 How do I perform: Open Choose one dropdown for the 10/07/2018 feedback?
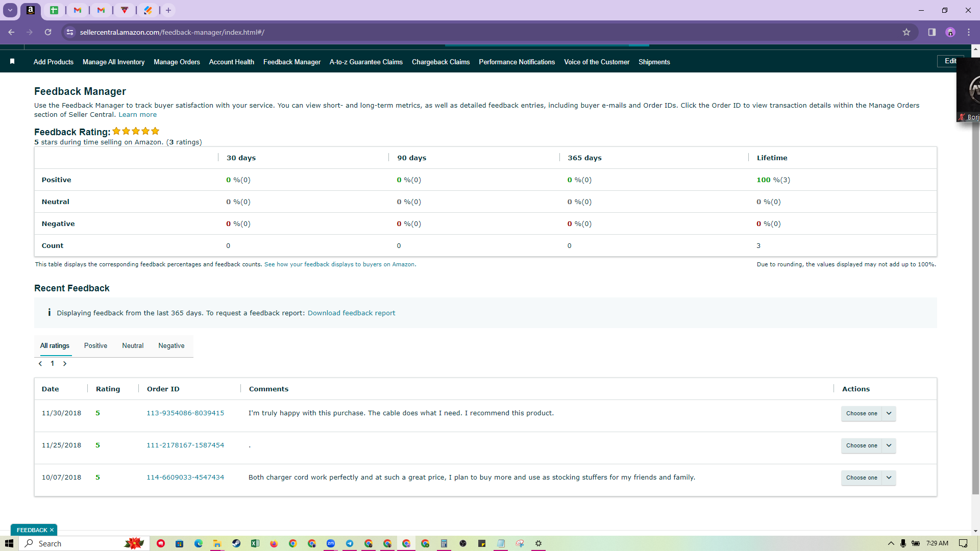(x=868, y=478)
